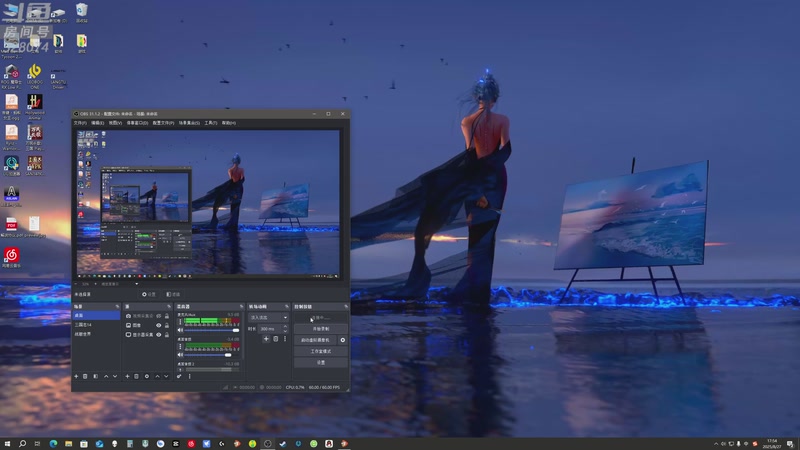Open OBS Tools menu (工具)

tap(211, 123)
